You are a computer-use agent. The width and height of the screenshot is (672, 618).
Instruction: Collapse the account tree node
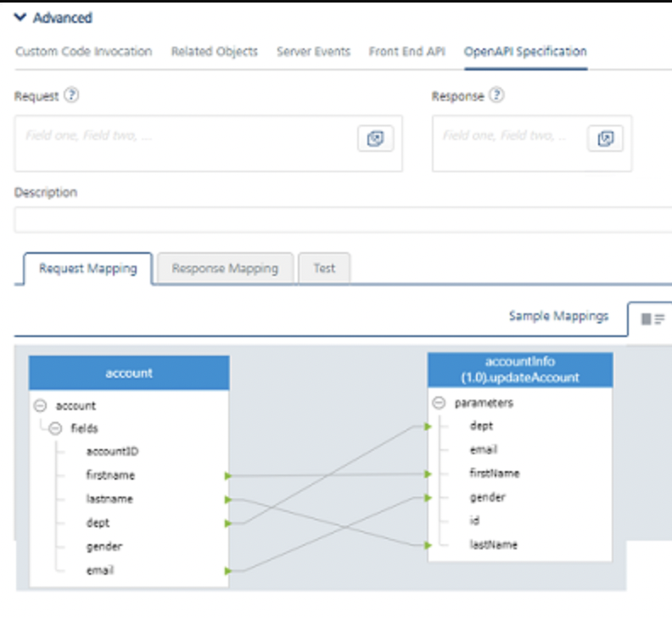click(x=40, y=405)
